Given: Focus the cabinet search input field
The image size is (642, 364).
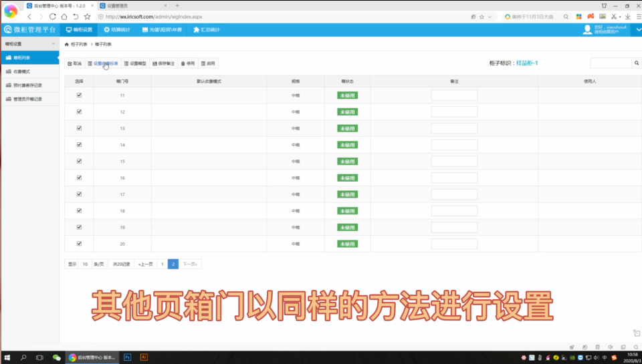Looking at the screenshot, I should coord(611,63).
